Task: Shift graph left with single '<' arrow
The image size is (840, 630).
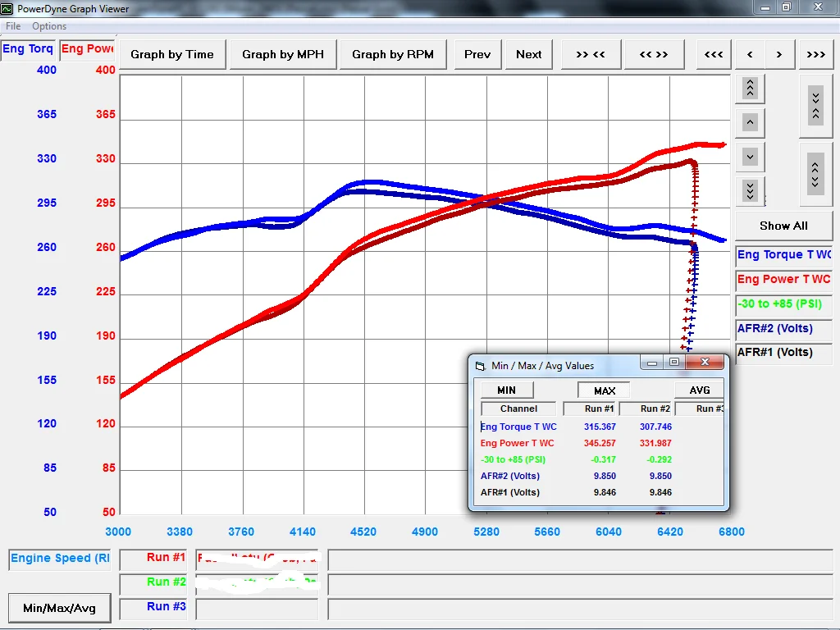Action: (x=750, y=54)
